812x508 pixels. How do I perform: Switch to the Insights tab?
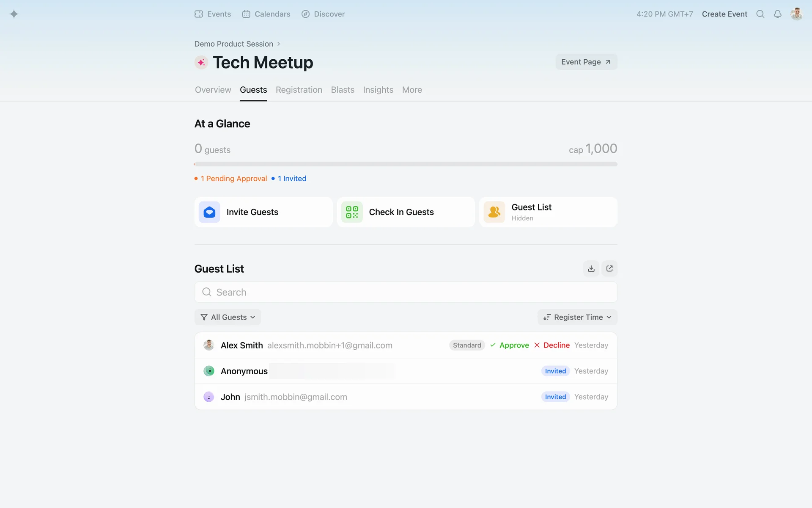(x=378, y=90)
